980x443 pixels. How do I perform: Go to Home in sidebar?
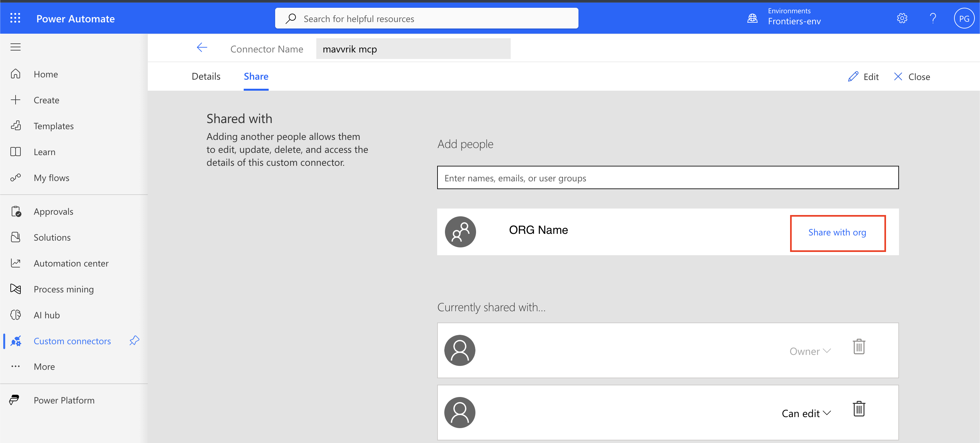46,74
